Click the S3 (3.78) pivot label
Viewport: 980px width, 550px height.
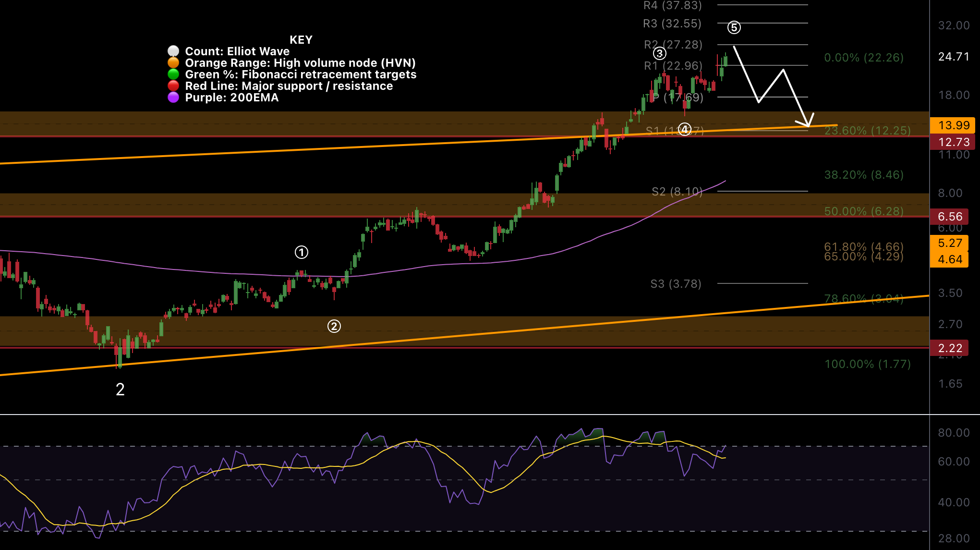pyautogui.click(x=676, y=284)
